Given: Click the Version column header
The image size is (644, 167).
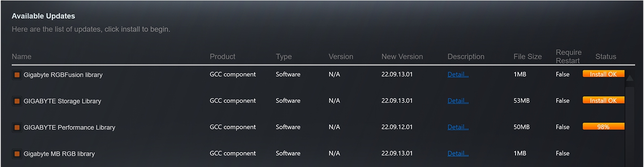Looking at the screenshot, I should click(x=341, y=57).
